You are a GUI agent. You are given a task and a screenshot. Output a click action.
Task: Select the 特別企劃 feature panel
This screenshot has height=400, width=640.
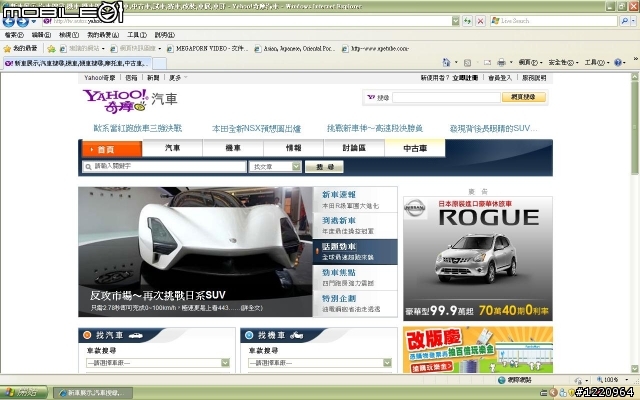tap(355, 304)
